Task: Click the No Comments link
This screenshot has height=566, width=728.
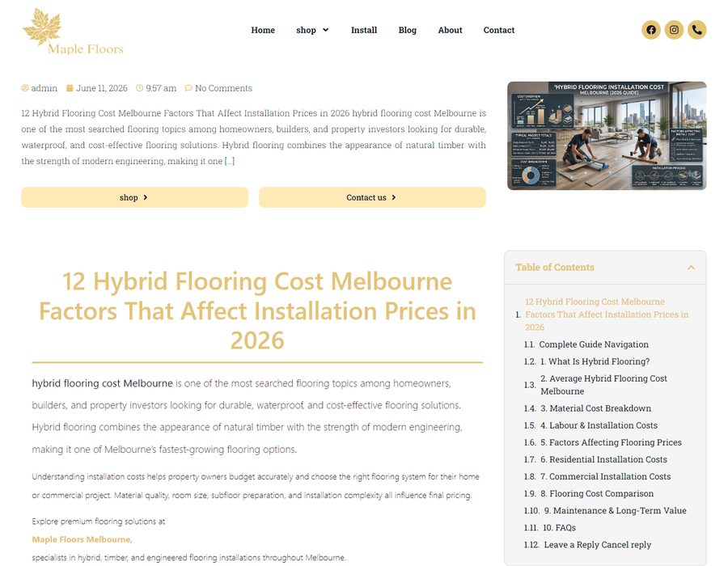Action: (223, 88)
